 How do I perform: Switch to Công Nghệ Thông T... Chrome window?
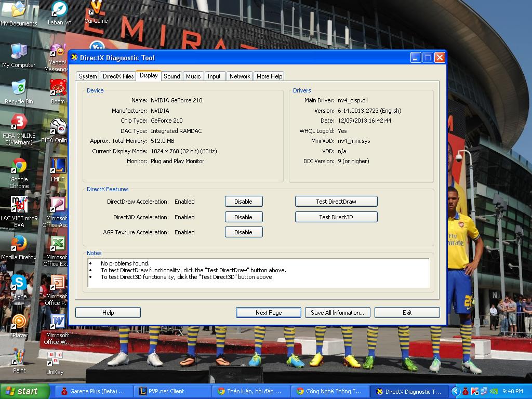[330, 391]
